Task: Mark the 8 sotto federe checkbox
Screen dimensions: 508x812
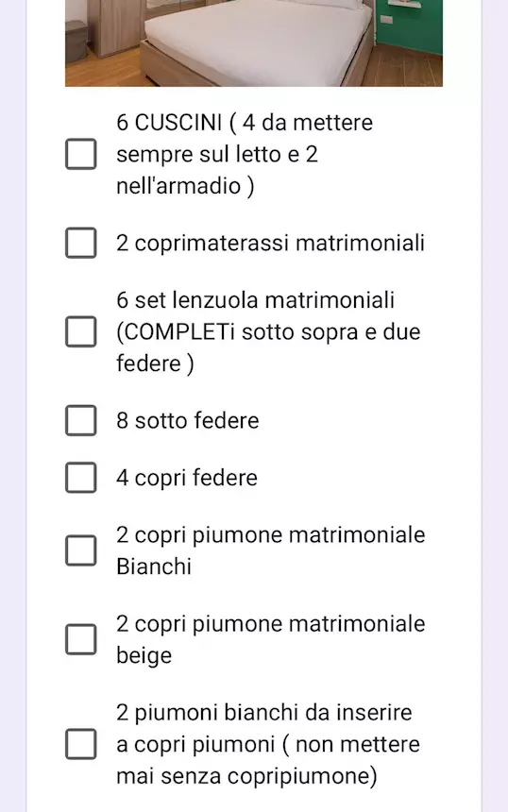Action: pyautogui.click(x=81, y=420)
